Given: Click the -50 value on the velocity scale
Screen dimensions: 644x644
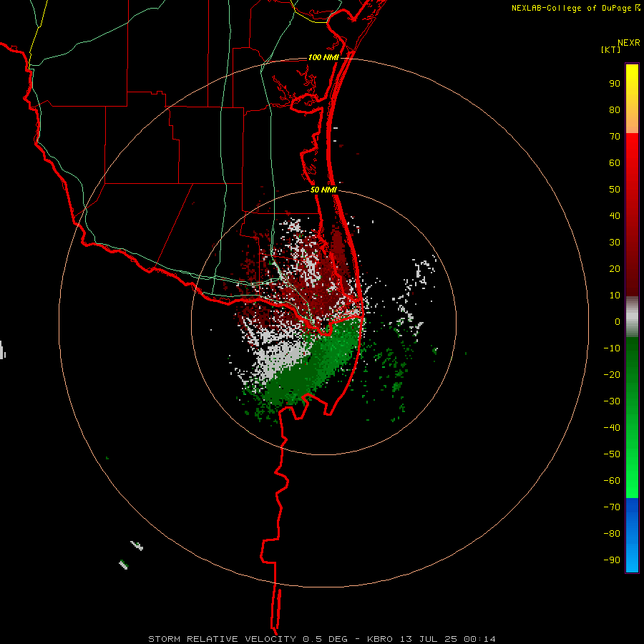Looking at the screenshot, I should point(612,454).
